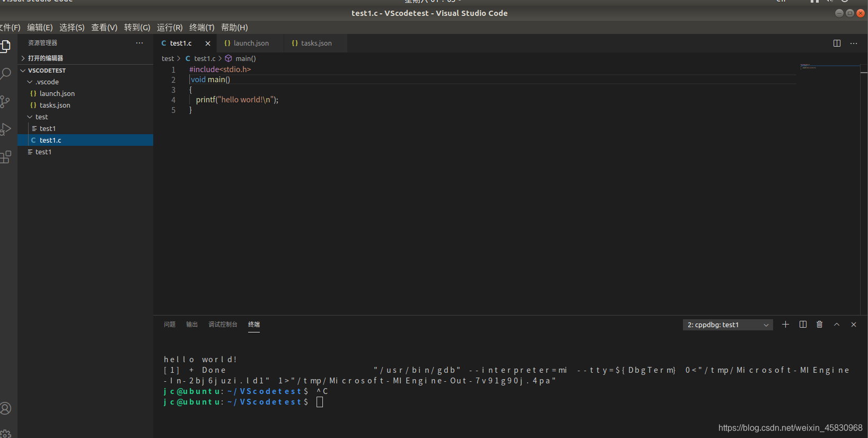Image resolution: width=868 pixels, height=438 pixels.
Task: Collapse the .vscode folder
Action: pos(85,82)
